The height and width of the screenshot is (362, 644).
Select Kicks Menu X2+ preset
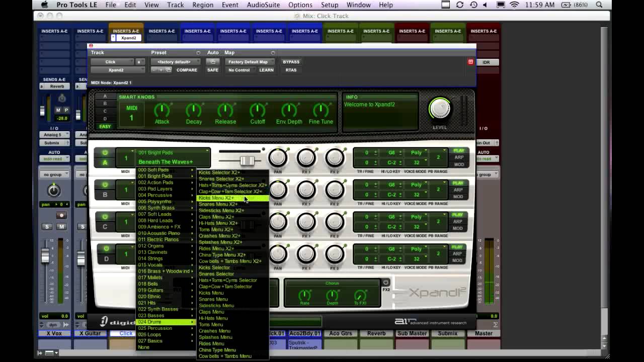click(x=232, y=198)
